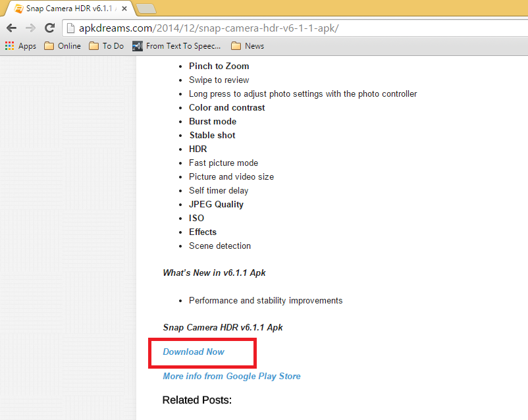Viewport: 528px width, 420px height.
Task: Click Self timer delay text
Action: pos(219,191)
